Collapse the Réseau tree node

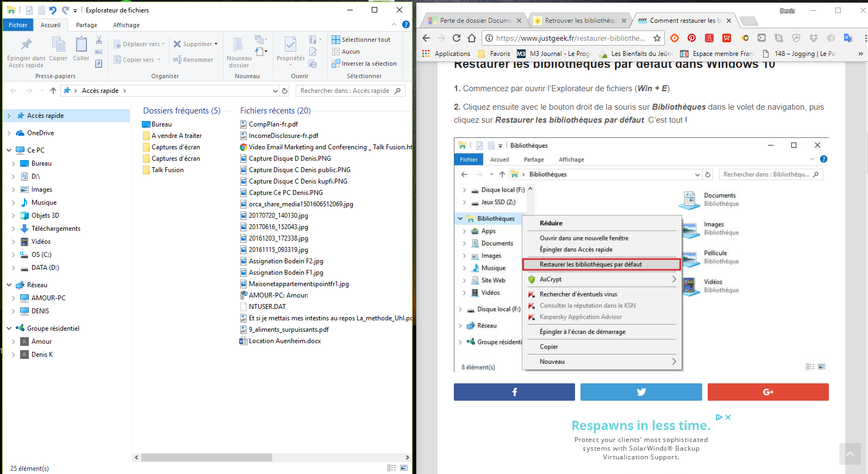tap(9, 285)
